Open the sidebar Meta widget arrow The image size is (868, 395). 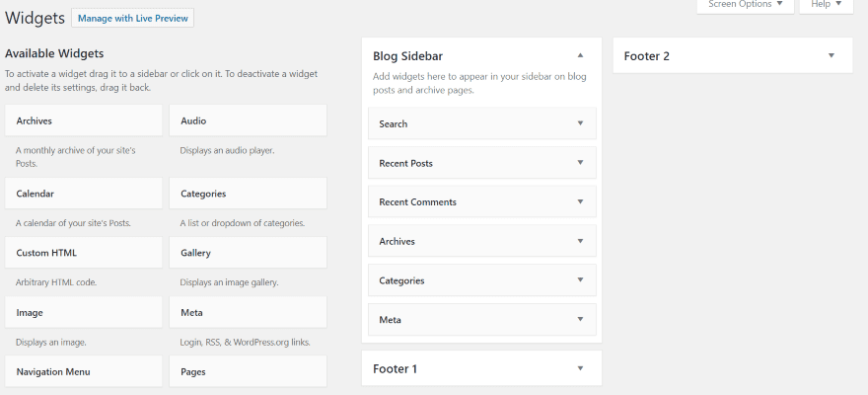[x=580, y=320]
